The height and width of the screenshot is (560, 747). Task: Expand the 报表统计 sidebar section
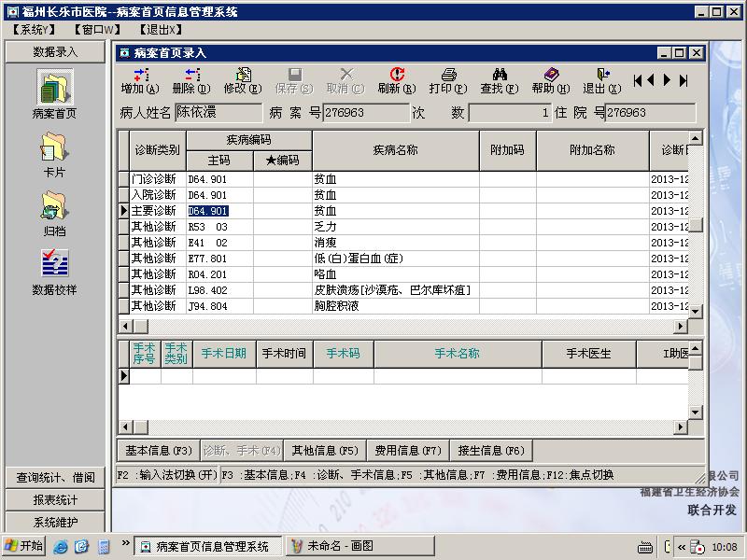pos(55,500)
